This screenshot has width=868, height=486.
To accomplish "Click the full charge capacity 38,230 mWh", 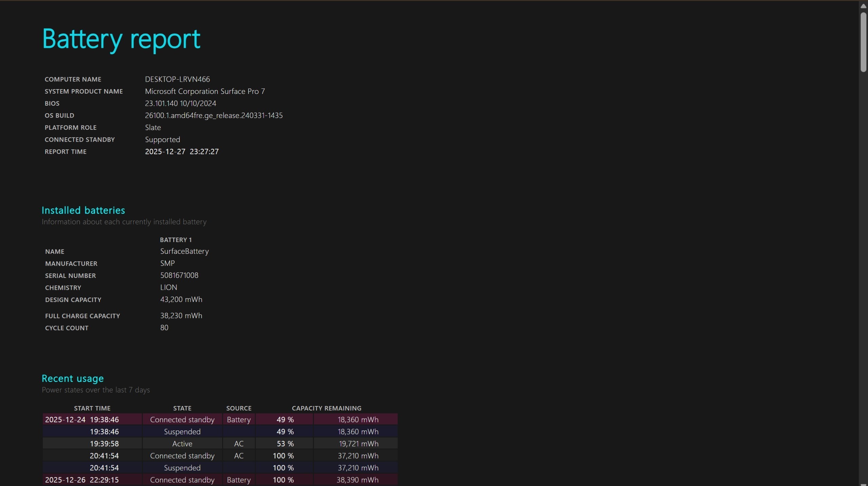I will (x=181, y=316).
